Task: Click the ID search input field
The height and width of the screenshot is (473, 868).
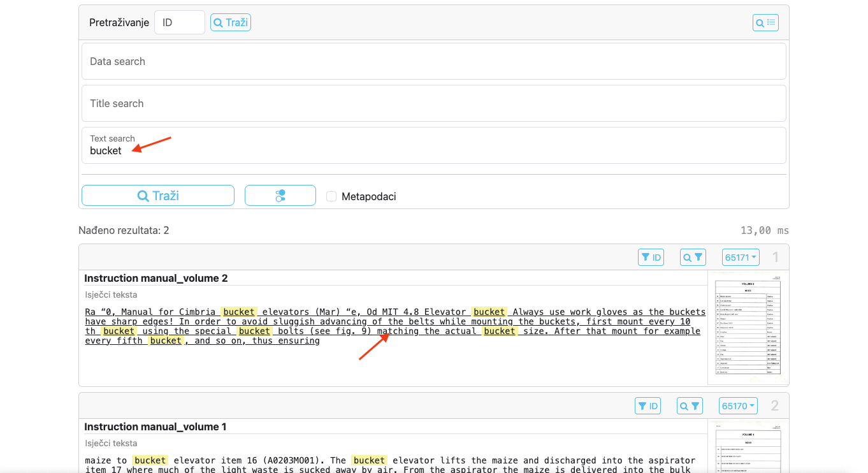Action: (x=180, y=22)
